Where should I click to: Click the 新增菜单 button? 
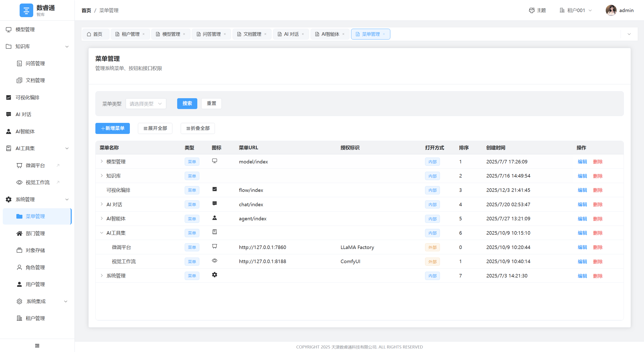click(112, 128)
